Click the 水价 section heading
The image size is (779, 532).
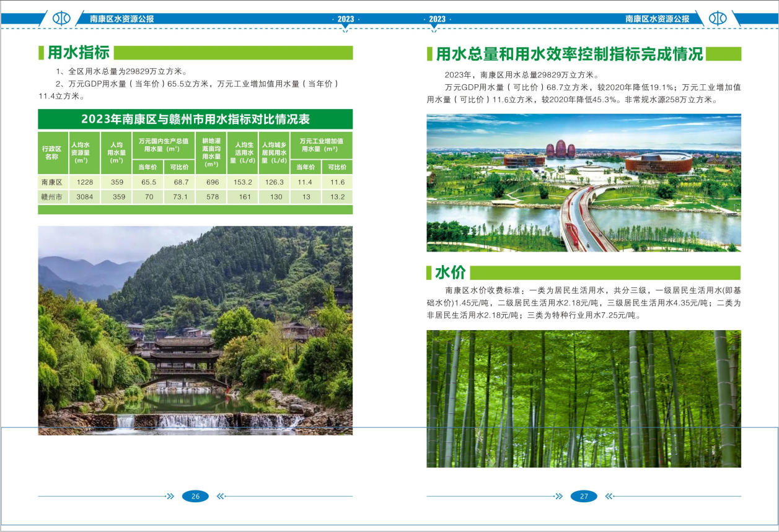(450, 273)
